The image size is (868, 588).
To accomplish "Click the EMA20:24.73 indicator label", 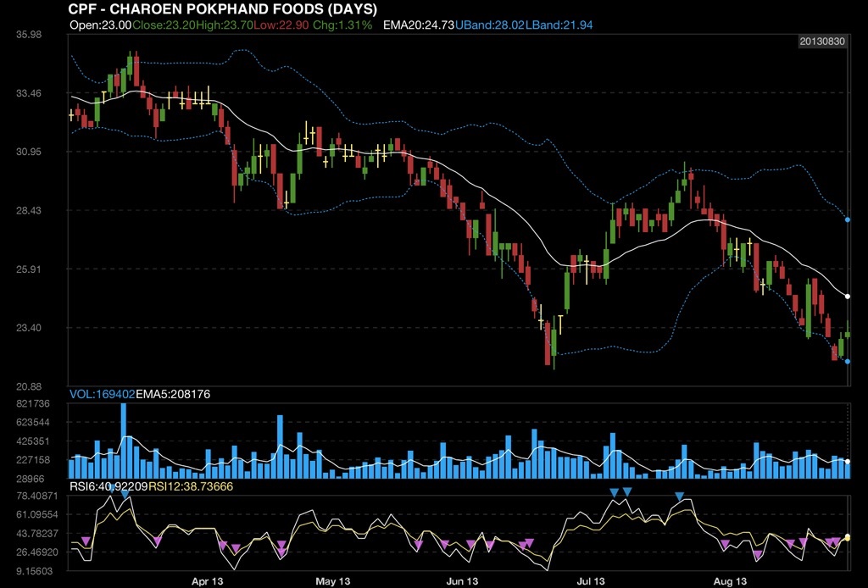I will click(x=419, y=25).
